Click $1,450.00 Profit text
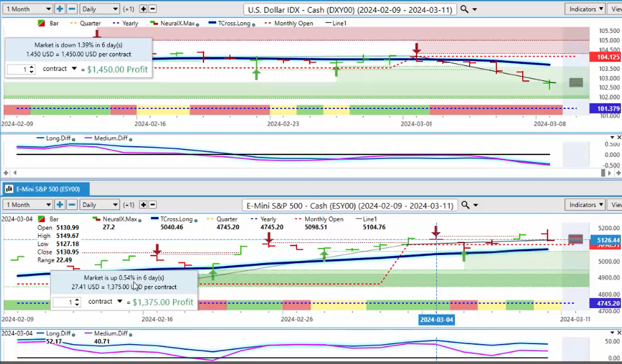The height and width of the screenshot is (364, 622). (117, 69)
